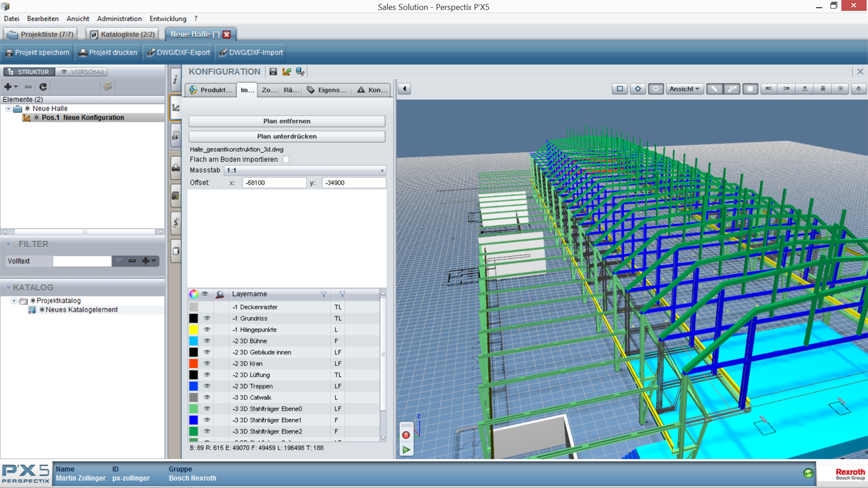The image size is (868, 488).
Task: Click the red record button in 3D view
Action: click(406, 435)
